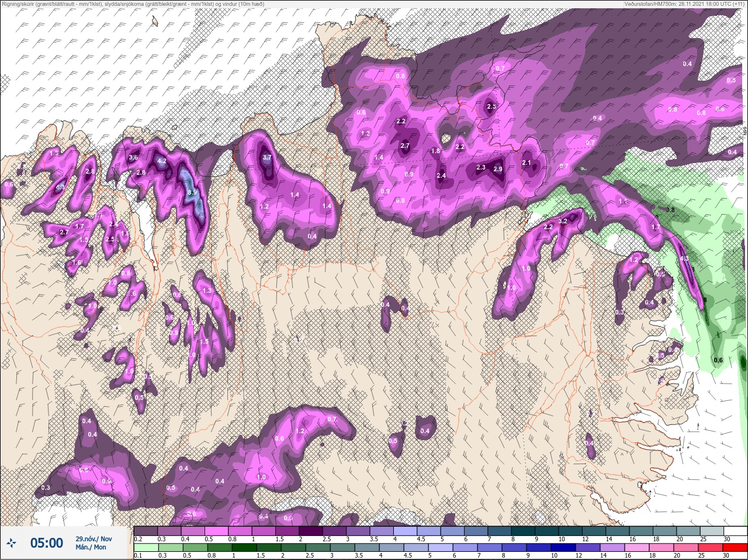The width and height of the screenshot is (748, 560).
Task: Select navy rain legend swatch starting at 10
Action: 564,547
